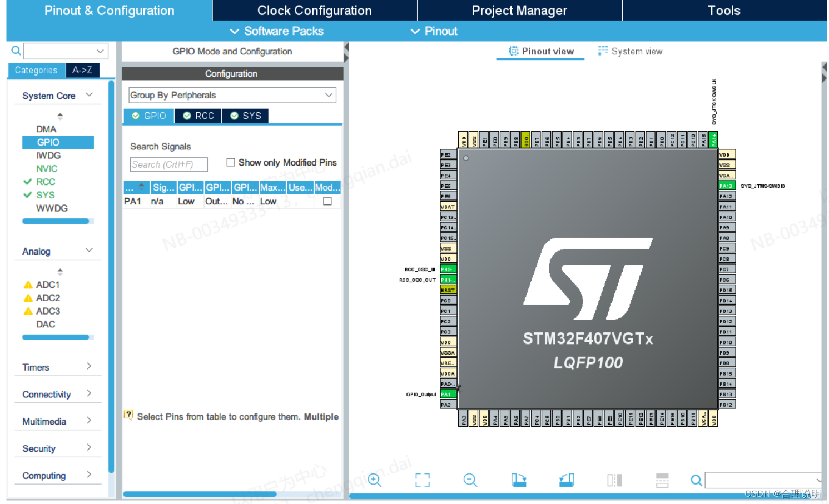Viewport: 829px width, 504px height.
Task: Enable Show only Modified Pins
Action: (231, 162)
